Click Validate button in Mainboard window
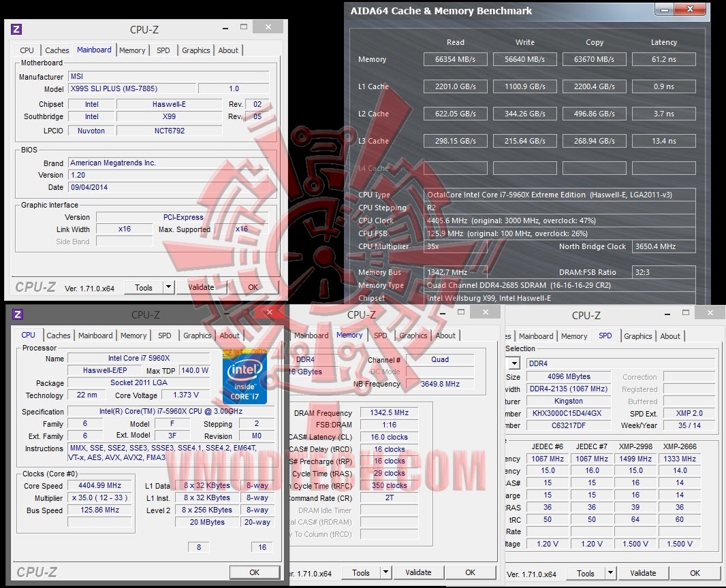The width and height of the screenshot is (726, 588). coord(201,287)
